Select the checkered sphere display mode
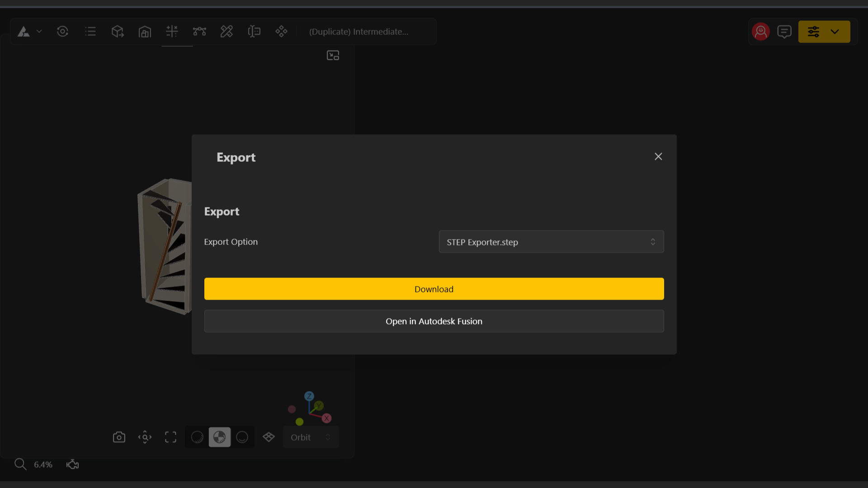The image size is (868, 488). (219, 437)
